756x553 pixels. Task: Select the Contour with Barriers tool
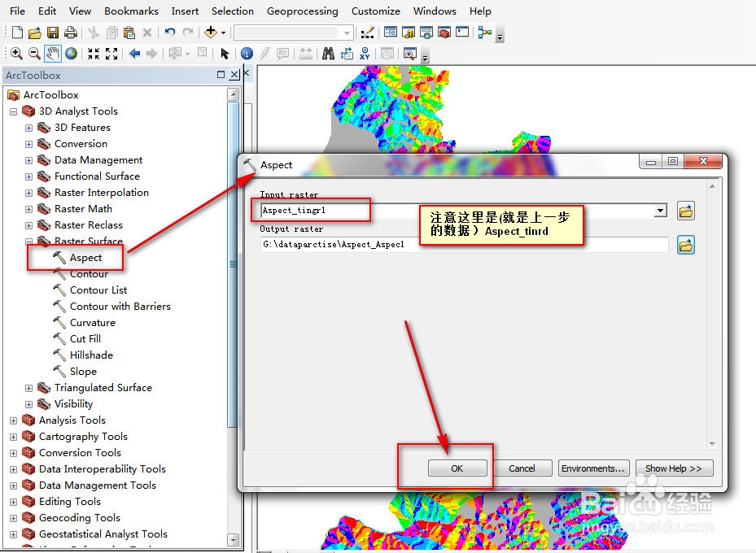(x=120, y=307)
